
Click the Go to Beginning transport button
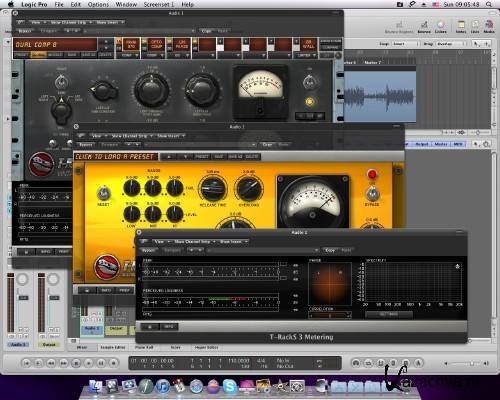click(x=26, y=363)
